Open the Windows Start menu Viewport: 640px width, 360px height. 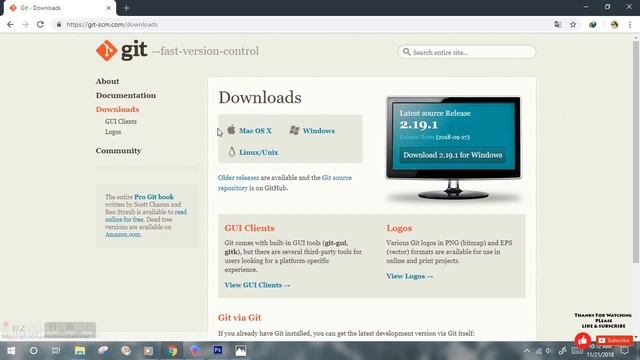11,351
